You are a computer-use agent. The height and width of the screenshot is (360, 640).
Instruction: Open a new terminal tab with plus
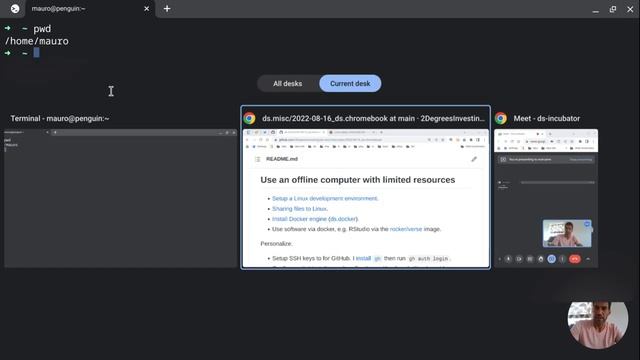[167, 9]
